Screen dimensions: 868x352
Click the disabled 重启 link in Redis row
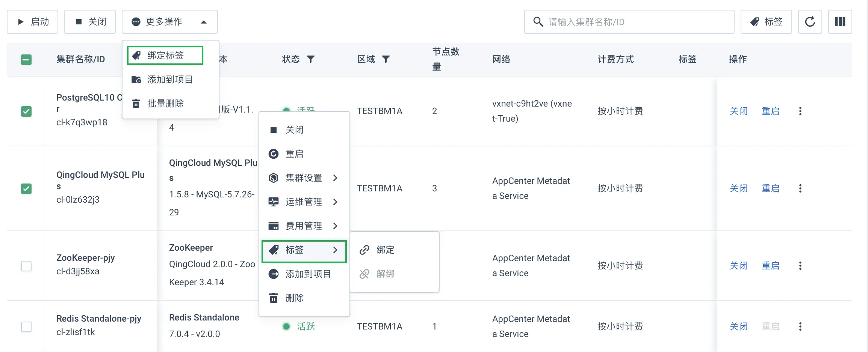coord(770,326)
